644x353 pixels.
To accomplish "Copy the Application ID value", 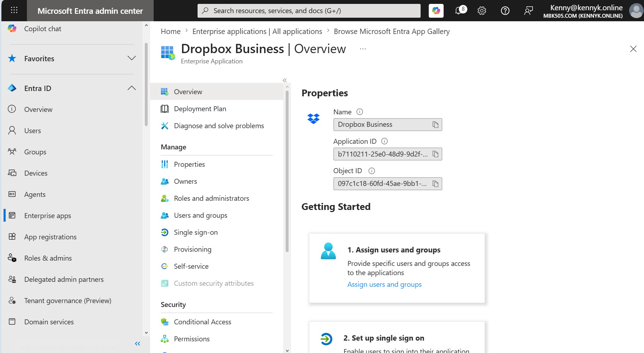I will 435,154.
